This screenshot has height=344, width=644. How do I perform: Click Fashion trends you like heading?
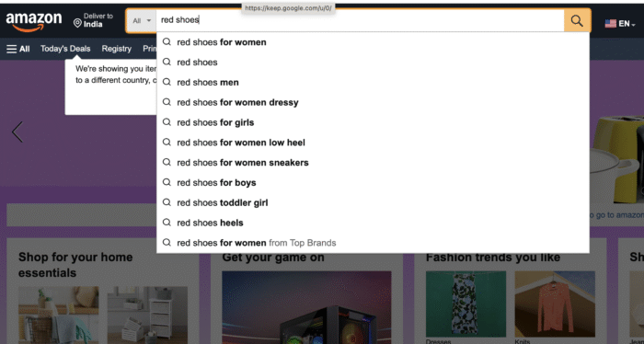(x=493, y=258)
